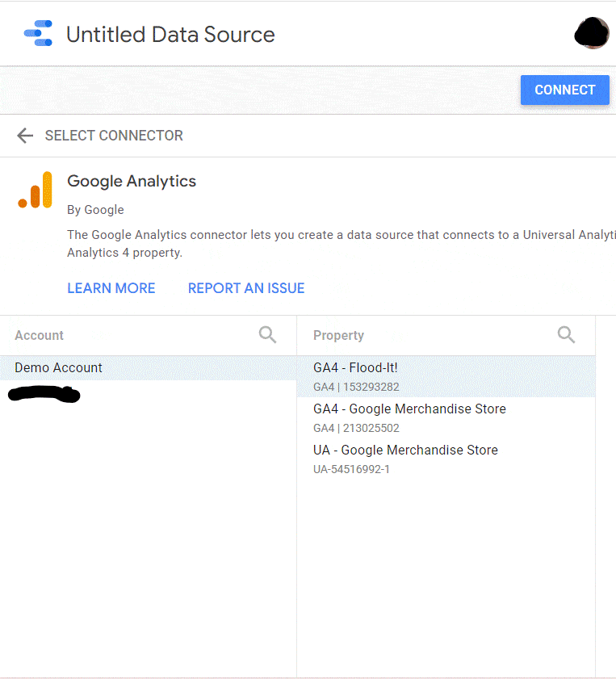
Task: Click the Data Studio logo icon
Action: [x=38, y=33]
